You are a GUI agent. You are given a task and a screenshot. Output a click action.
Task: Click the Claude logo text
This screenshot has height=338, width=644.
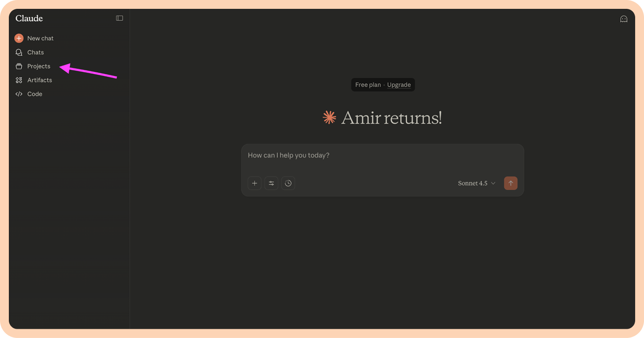29,18
